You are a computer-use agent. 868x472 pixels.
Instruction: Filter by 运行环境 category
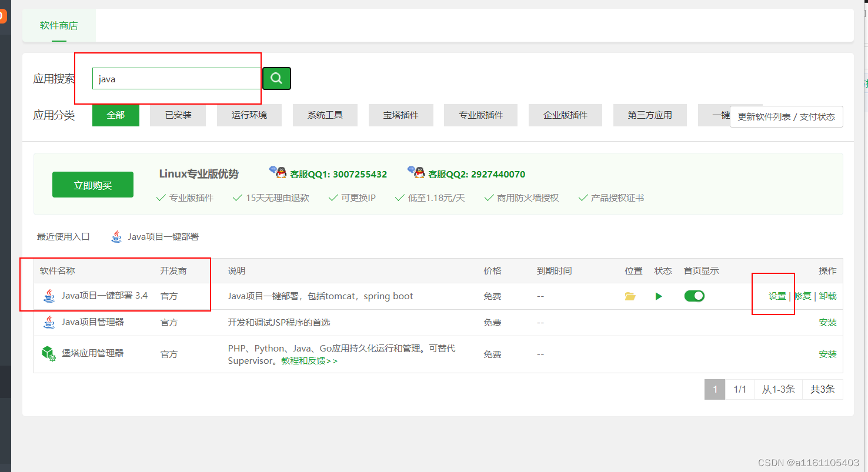coord(249,115)
